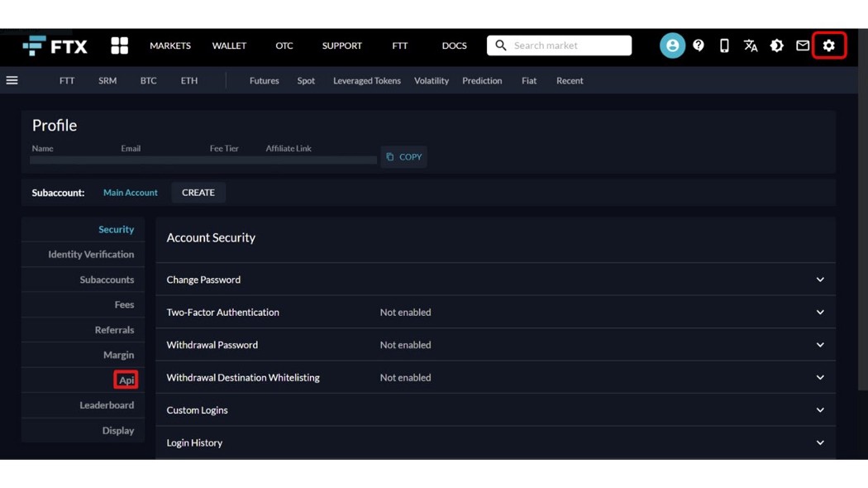868x488 pixels.
Task: Select the ETH market shortcut
Action: pyautogui.click(x=188, y=81)
